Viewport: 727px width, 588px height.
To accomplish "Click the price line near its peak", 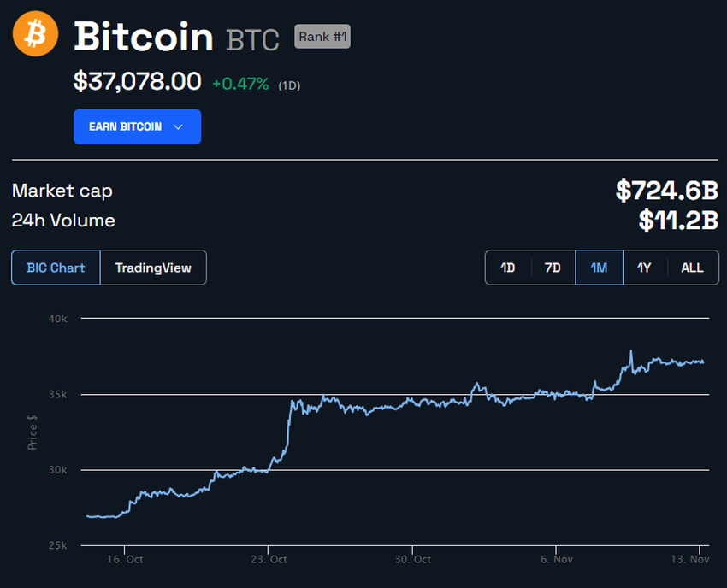I will 630,350.
